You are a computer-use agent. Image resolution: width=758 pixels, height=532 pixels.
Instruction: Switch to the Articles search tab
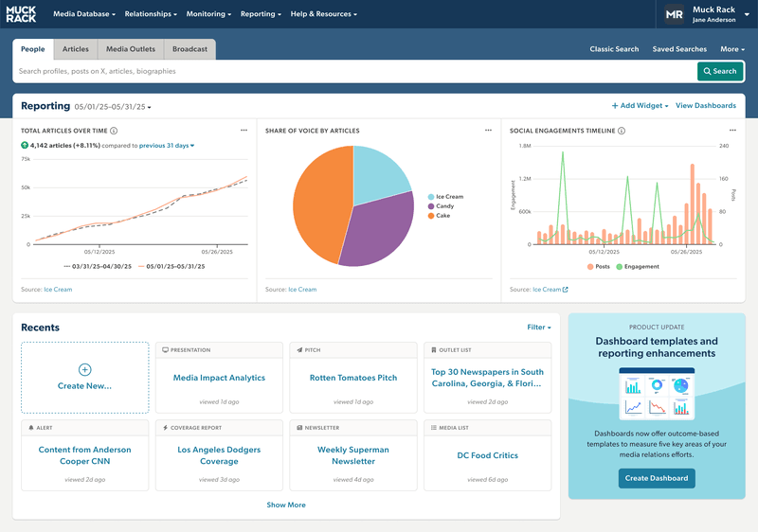click(76, 49)
